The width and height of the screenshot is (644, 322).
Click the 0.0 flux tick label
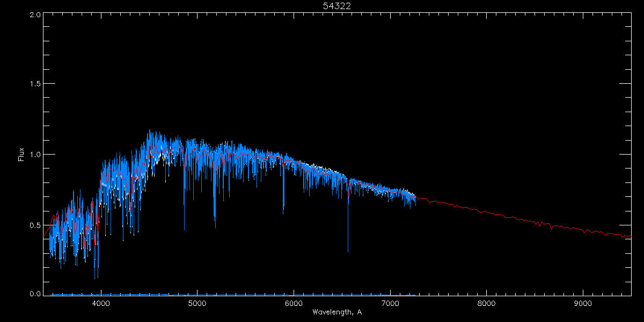[35, 294]
